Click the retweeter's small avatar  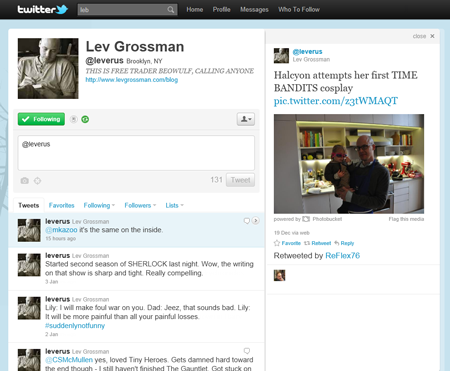pos(279,275)
